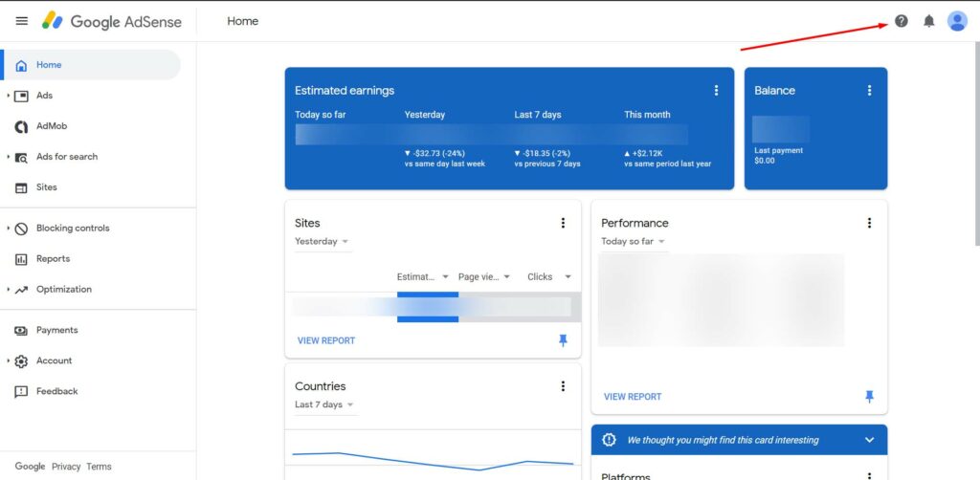
Task: Open the Sites card Yesterday dropdown
Action: point(322,242)
